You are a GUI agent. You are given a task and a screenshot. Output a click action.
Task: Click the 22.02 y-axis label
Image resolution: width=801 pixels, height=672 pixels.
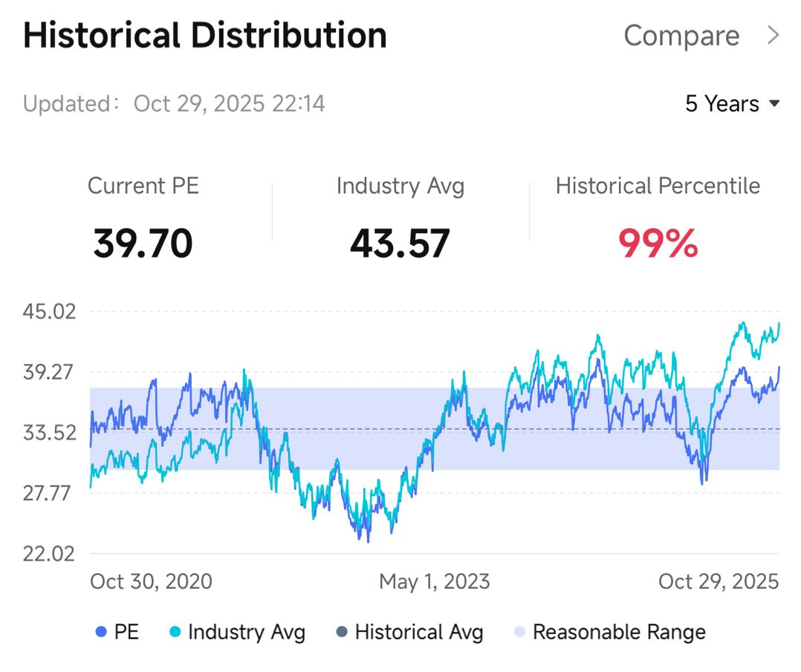48,553
